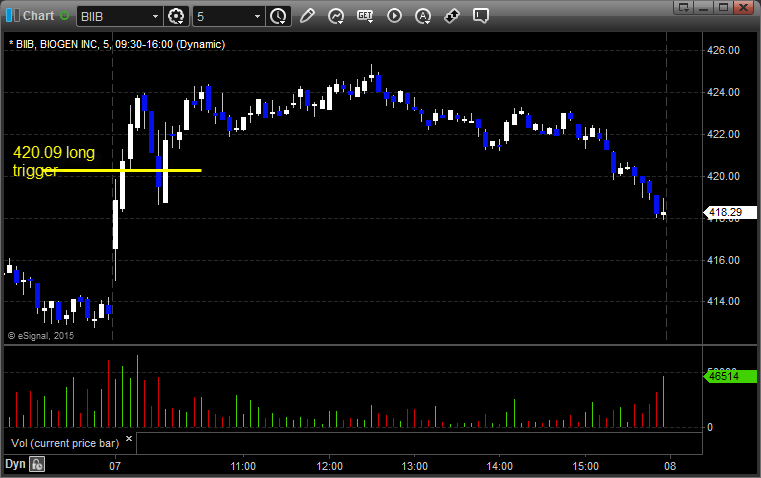Click the Chart title label
This screenshot has height=478, width=761.
(38, 16)
